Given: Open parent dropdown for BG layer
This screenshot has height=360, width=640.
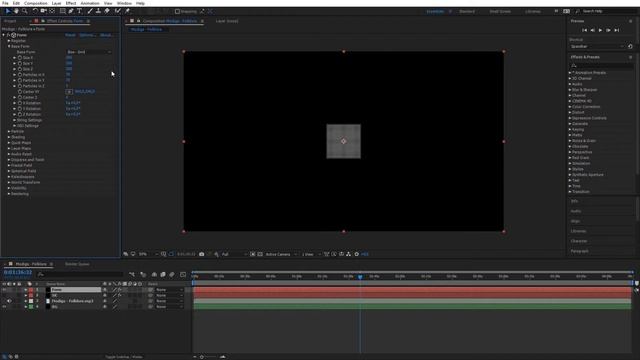Looking at the screenshot, I should click(169, 307).
